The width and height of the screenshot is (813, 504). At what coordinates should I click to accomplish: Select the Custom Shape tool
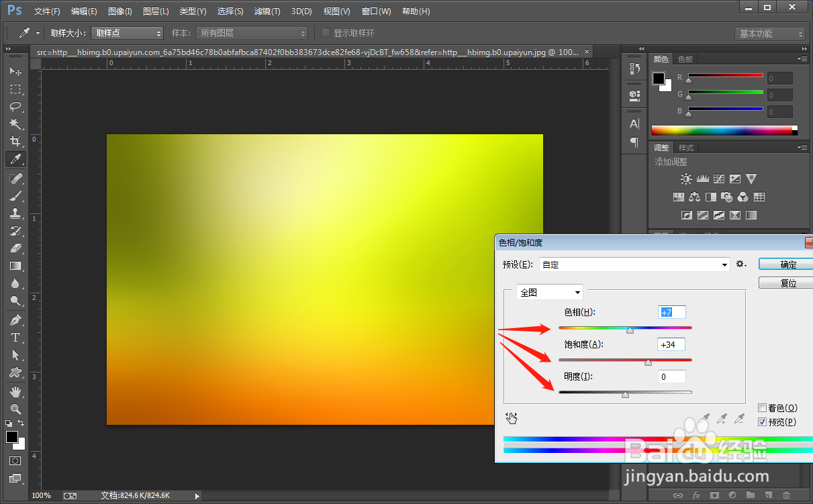[15, 372]
